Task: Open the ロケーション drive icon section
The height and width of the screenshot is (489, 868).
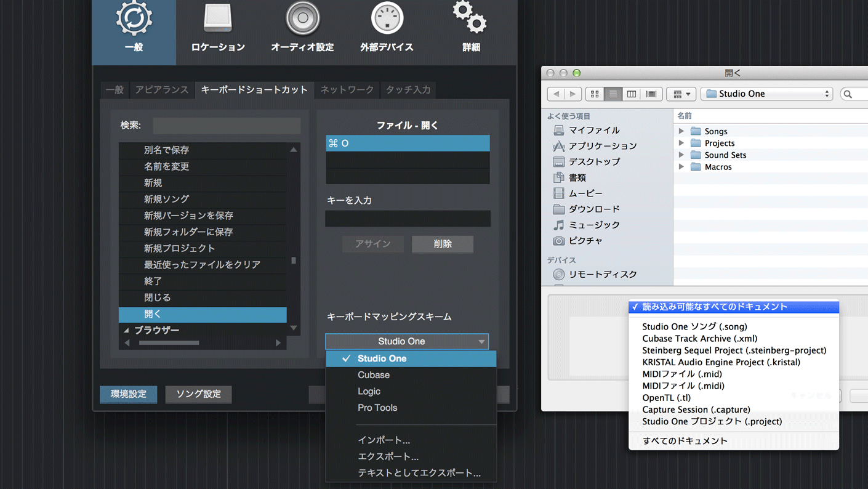Action: pyautogui.click(x=218, y=28)
